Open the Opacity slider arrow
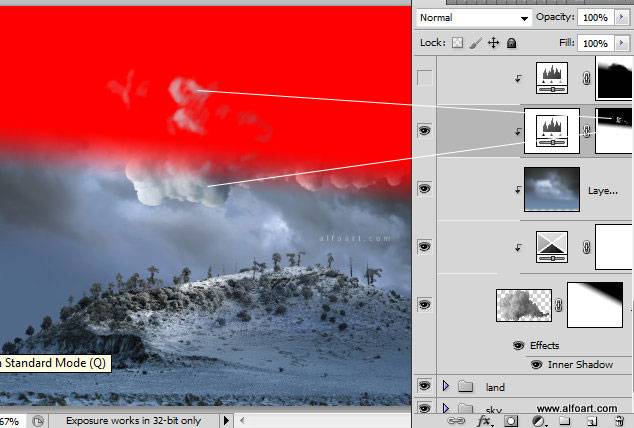Image resolution: width=634 pixels, height=428 pixels. (x=621, y=17)
